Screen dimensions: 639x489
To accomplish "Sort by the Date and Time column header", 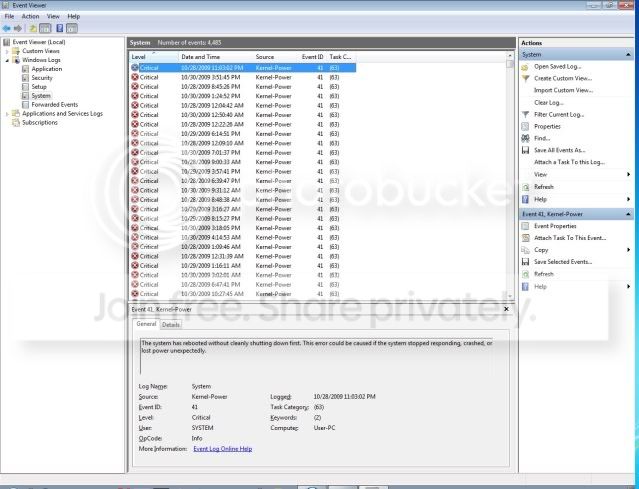I will click(x=216, y=57).
